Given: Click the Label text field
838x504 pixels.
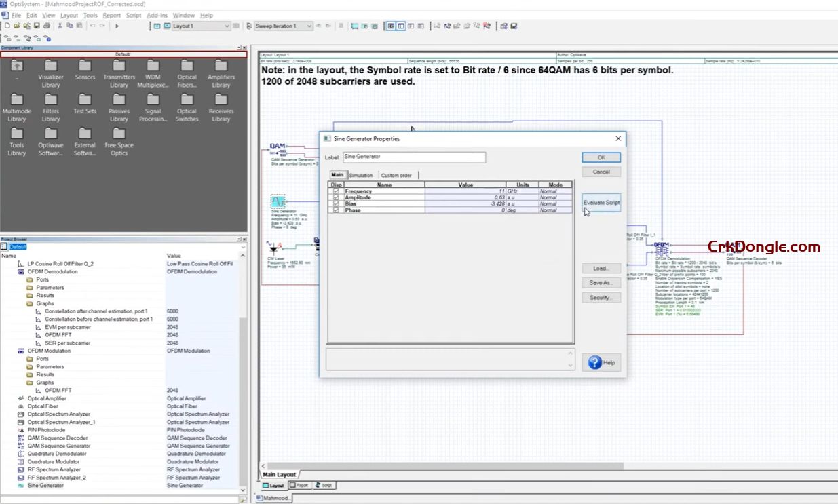Looking at the screenshot, I should coord(414,157).
